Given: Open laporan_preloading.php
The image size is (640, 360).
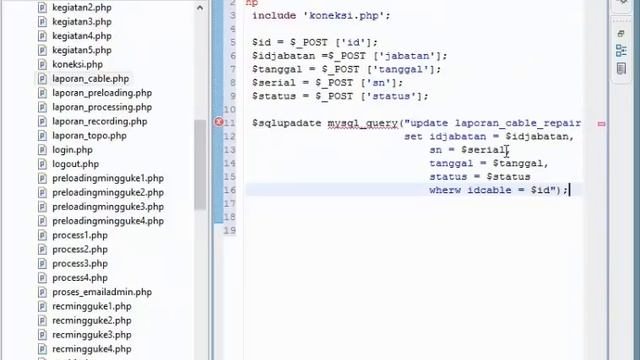Looking at the screenshot, I should [x=102, y=93].
